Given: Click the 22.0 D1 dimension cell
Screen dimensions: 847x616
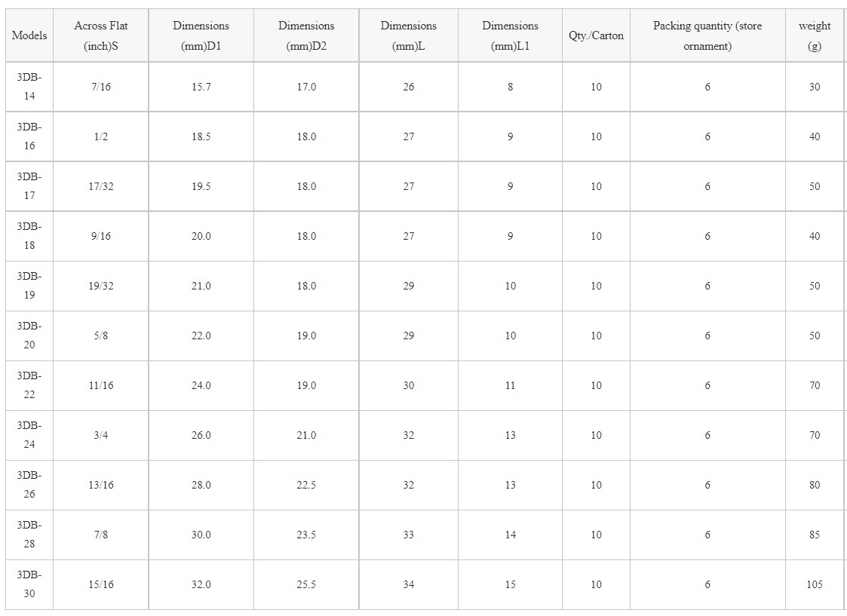Looking at the screenshot, I should coord(201,336).
